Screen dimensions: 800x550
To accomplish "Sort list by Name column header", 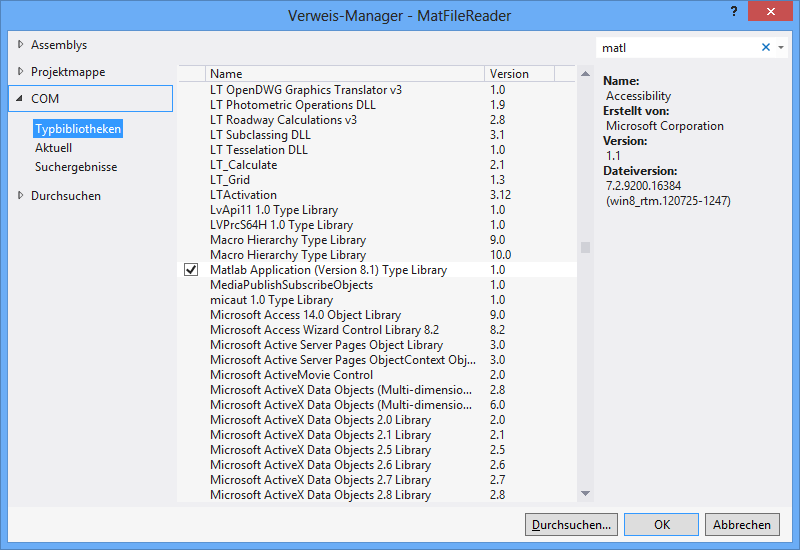I will click(x=345, y=74).
